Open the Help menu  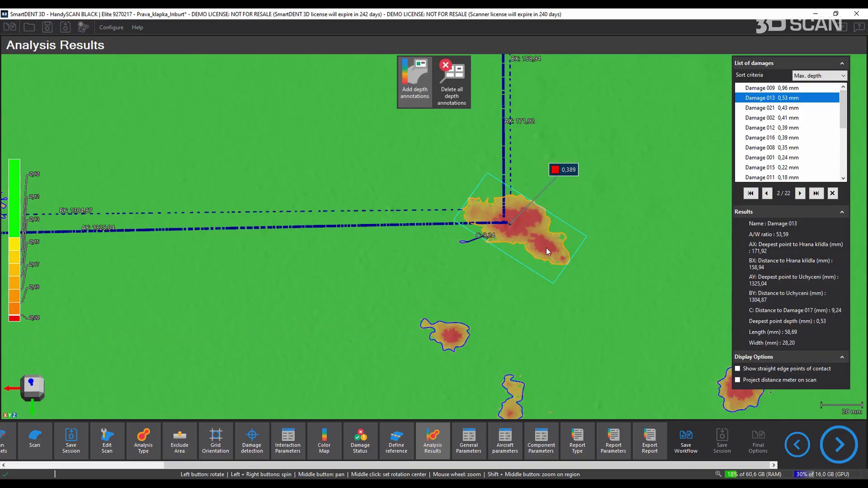137,28
